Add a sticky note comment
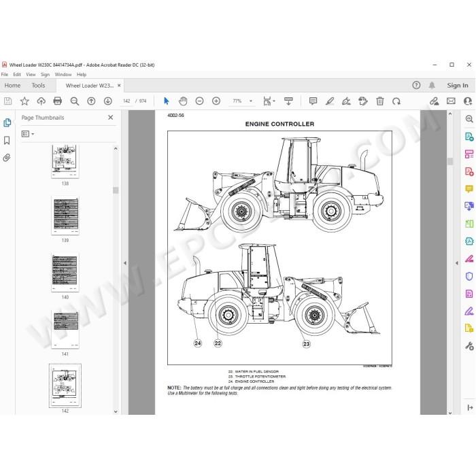 pos(313,101)
